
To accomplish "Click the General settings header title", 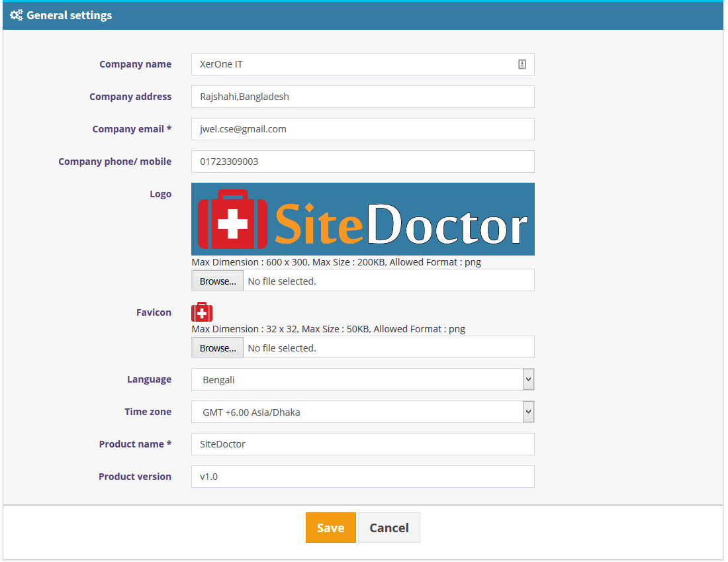I will pos(69,15).
